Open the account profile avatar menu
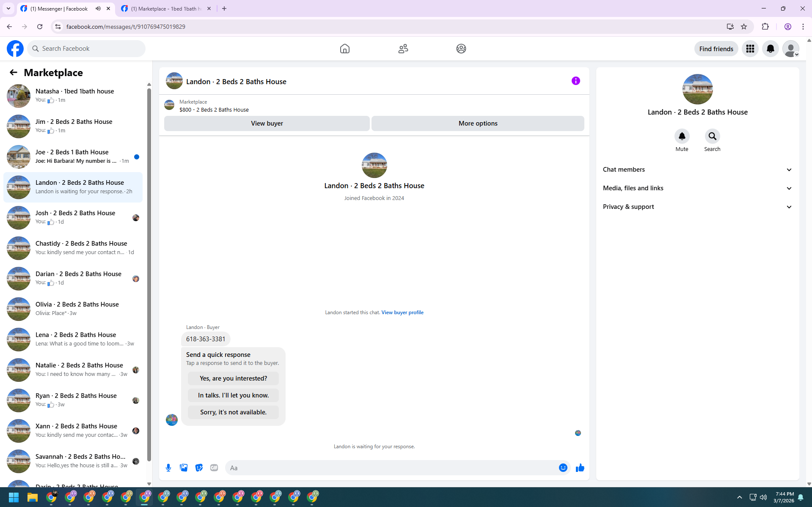Image resolution: width=812 pixels, height=507 pixels. 791,49
